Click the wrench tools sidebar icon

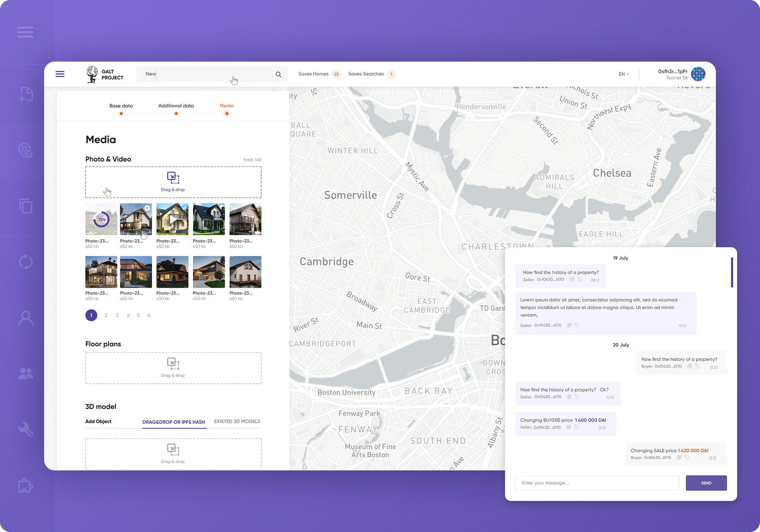[x=26, y=429]
